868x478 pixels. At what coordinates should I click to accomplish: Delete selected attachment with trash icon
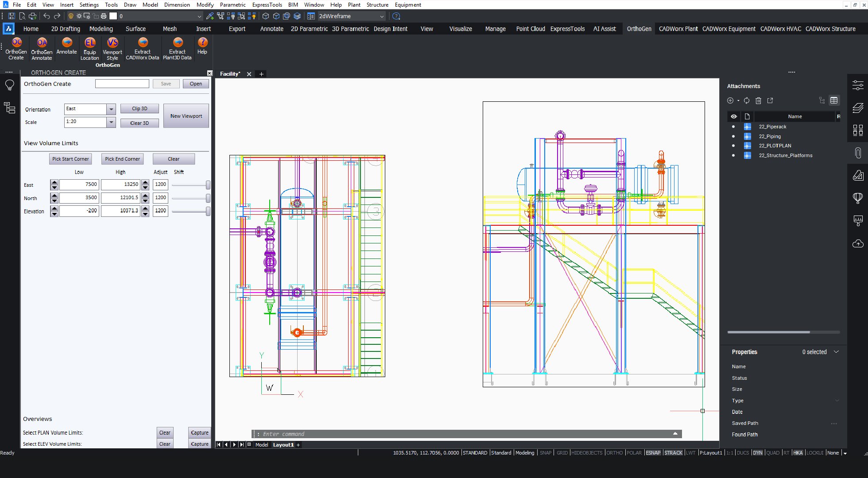point(759,100)
